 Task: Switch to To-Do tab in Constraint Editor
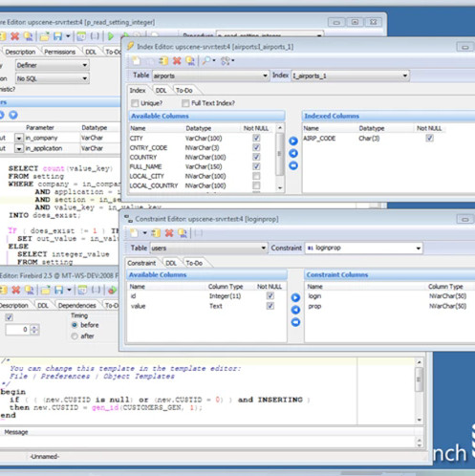coord(194,263)
